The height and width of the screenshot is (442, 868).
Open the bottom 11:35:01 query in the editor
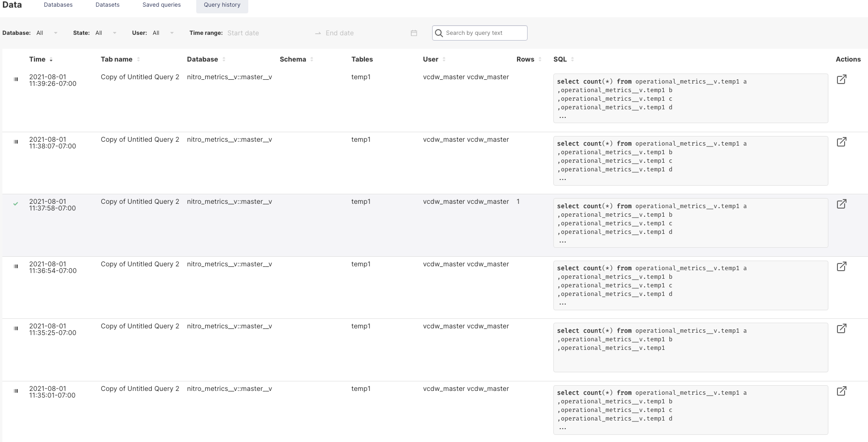(x=842, y=391)
